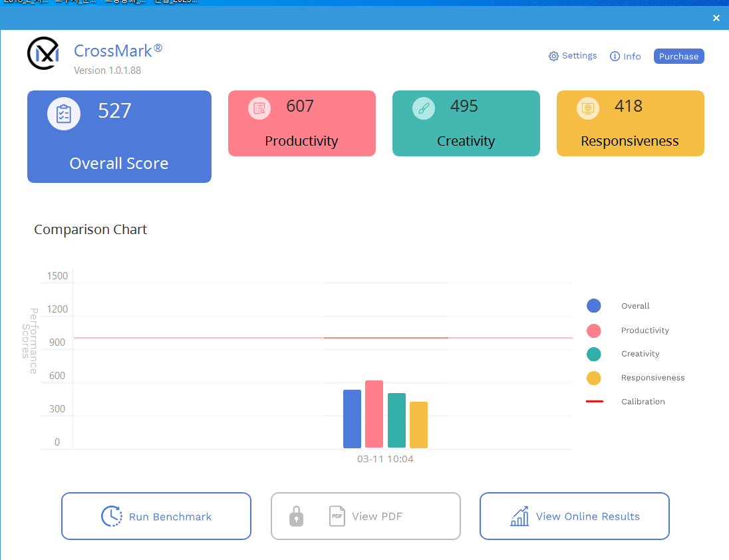Toggle the Calibration legend red line
The image size is (729, 560).
pyautogui.click(x=594, y=401)
